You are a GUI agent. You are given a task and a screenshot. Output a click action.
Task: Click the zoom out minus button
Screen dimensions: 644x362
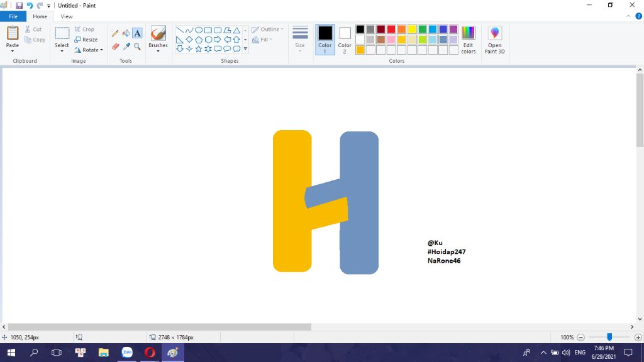tap(580, 337)
